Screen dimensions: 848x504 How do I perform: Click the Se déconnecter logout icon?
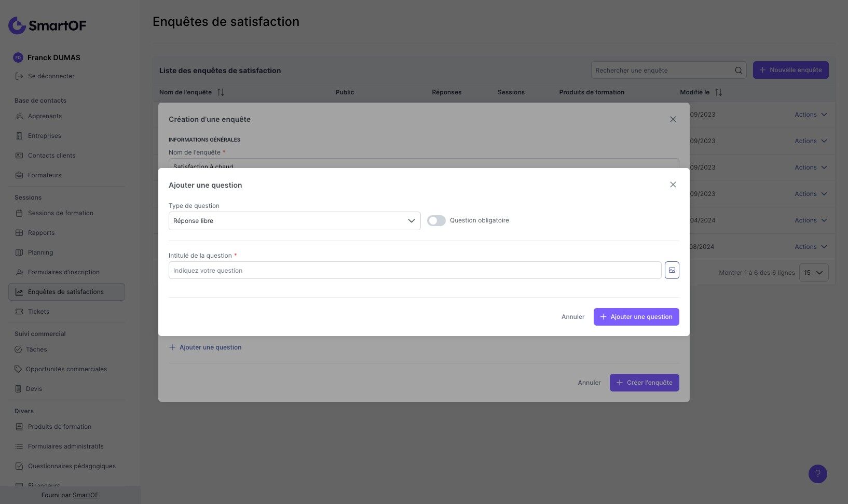point(19,76)
